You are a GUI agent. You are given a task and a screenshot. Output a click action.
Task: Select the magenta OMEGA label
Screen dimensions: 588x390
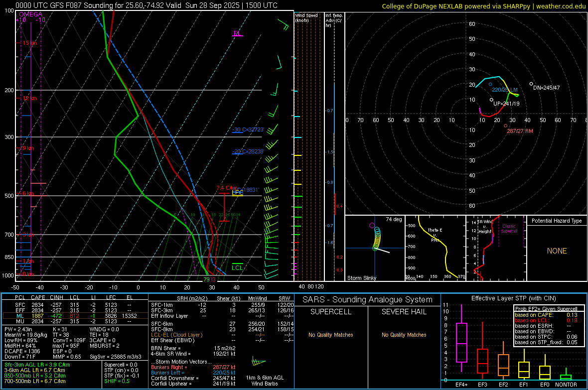click(x=30, y=14)
